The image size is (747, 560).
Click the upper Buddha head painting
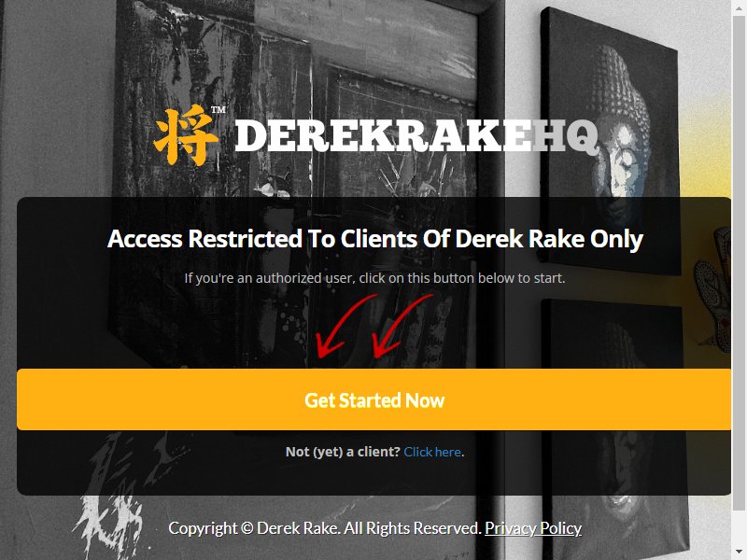[x=611, y=141]
